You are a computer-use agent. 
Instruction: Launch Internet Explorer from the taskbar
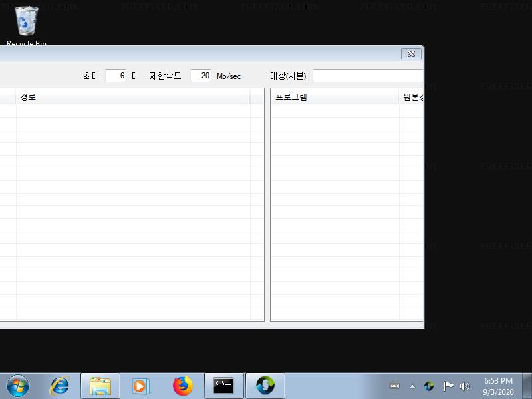pyautogui.click(x=60, y=386)
